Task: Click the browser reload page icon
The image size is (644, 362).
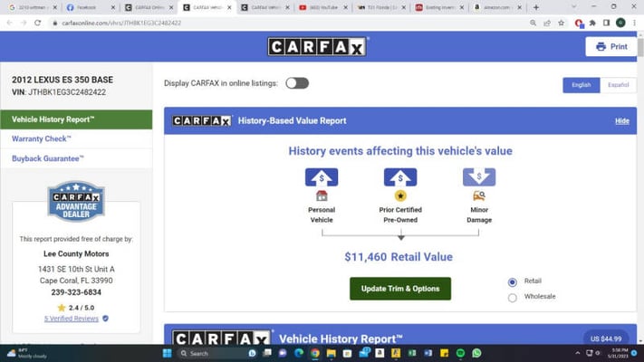Action: click(x=37, y=22)
